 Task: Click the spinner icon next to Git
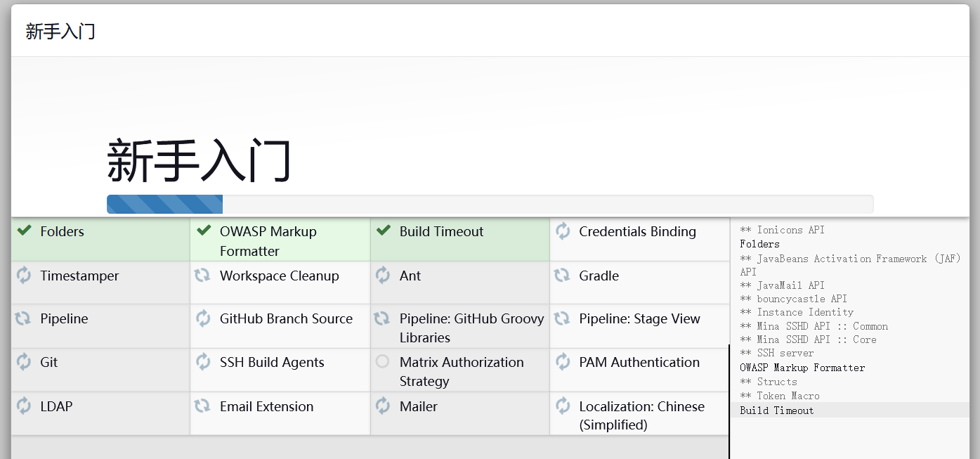24,362
